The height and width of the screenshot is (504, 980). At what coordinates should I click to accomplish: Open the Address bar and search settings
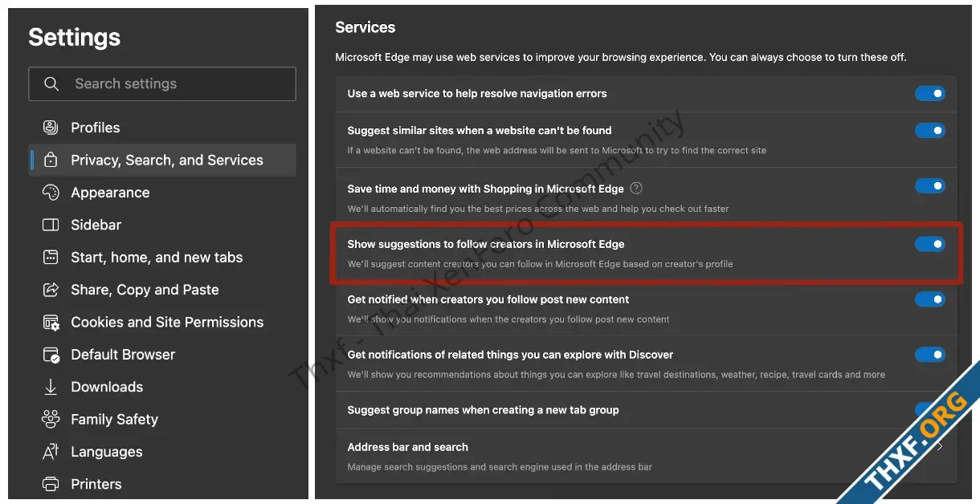[646, 456]
